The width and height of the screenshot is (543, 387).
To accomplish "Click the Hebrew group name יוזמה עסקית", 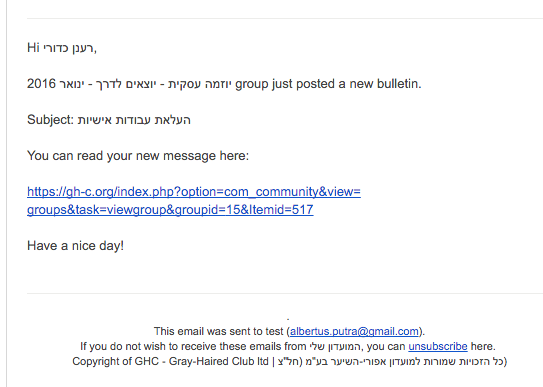I will click(x=200, y=84).
